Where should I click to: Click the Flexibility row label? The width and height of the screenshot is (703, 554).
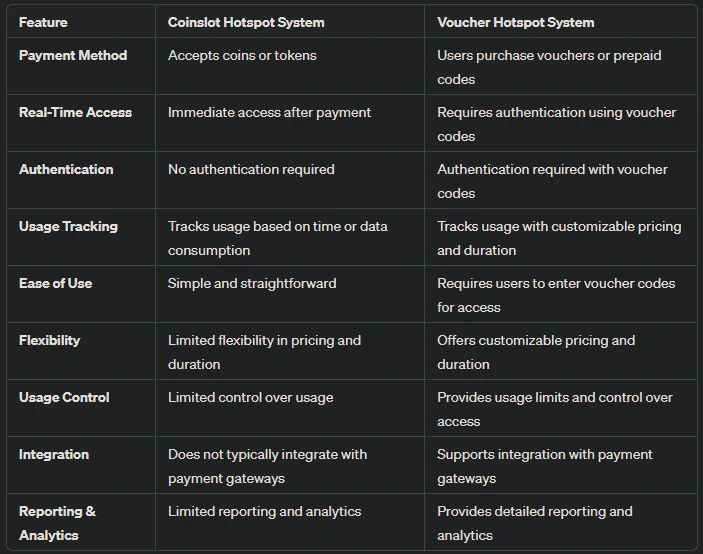tap(49, 340)
